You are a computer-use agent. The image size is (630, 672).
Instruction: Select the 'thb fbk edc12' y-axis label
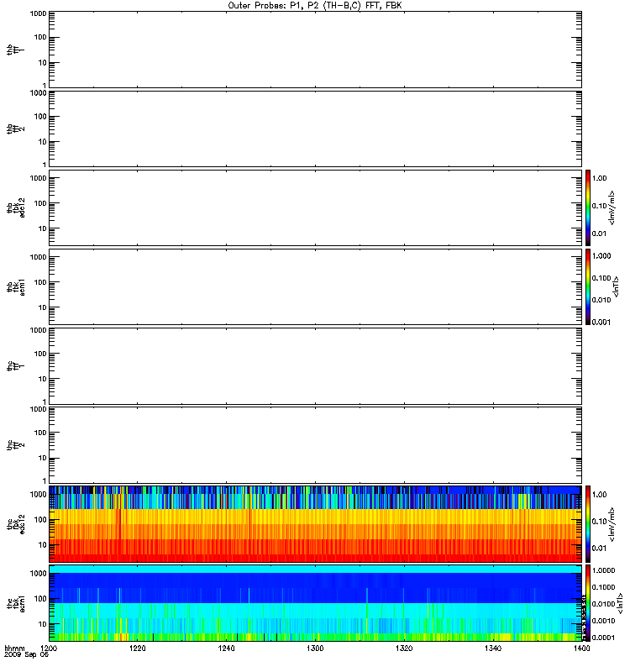(x=16, y=207)
